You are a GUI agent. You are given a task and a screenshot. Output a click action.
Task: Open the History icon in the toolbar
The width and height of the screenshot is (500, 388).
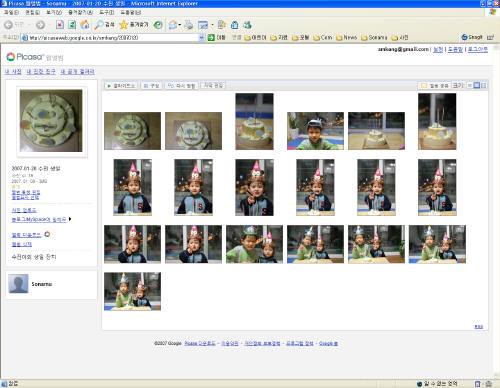(158, 25)
